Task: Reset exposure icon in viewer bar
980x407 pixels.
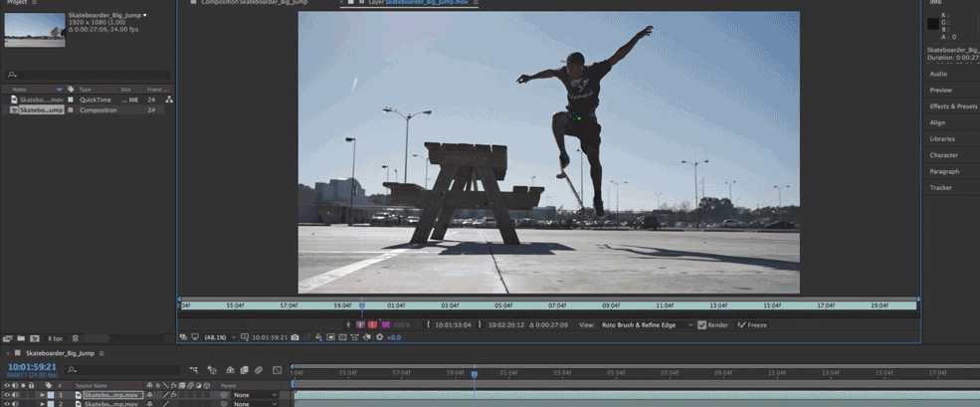Action: [x=379, y=337]
